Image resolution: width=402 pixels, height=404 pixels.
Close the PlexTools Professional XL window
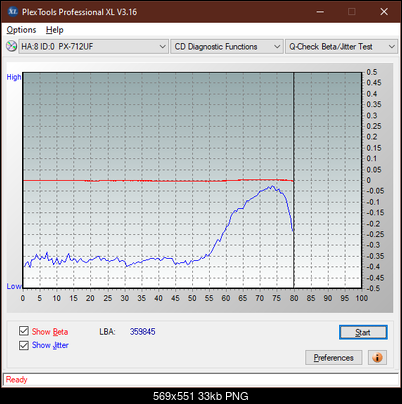pos(384,12)
